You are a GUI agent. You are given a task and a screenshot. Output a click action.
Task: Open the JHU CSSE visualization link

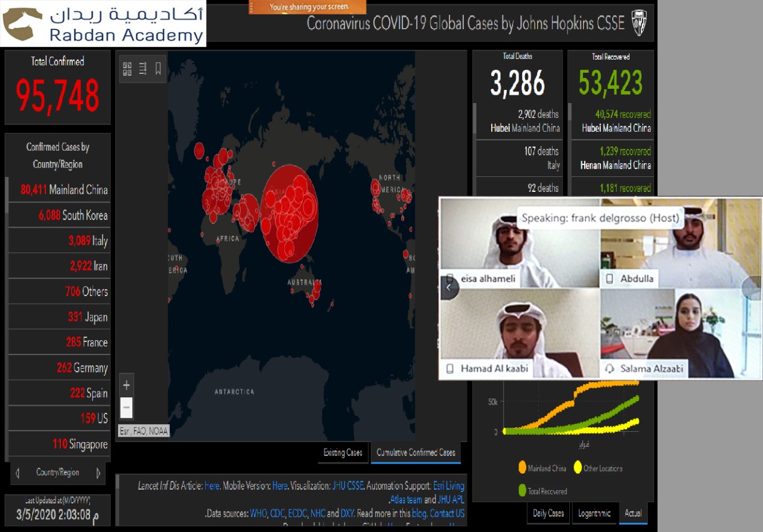pos(347,486)
